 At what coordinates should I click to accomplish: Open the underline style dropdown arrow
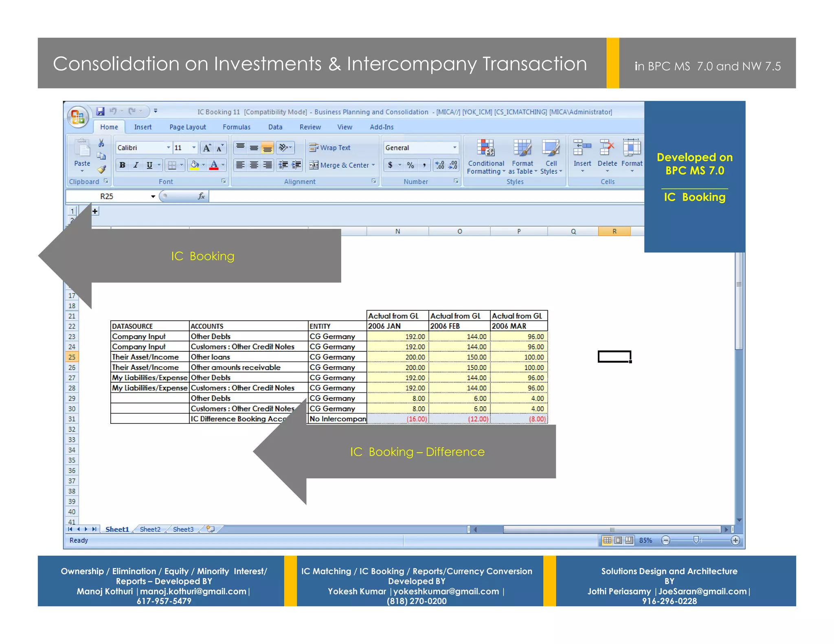[159, 165]
